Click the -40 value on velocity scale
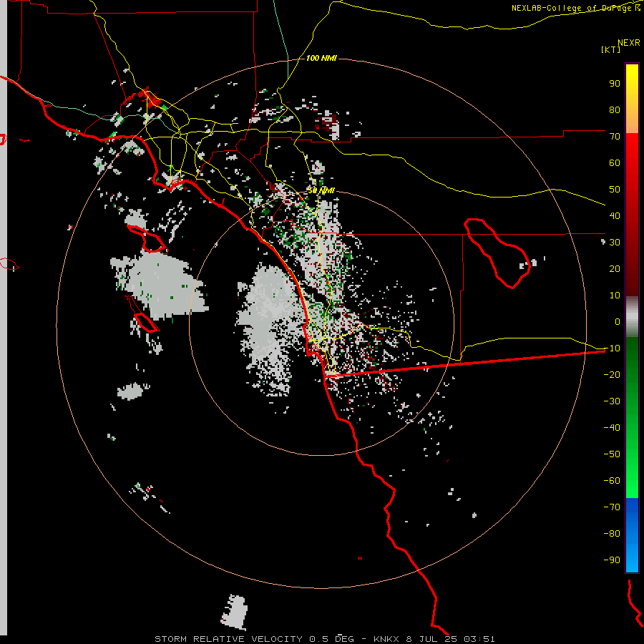This screenshot has width=644, height=644. pos(612,428)
